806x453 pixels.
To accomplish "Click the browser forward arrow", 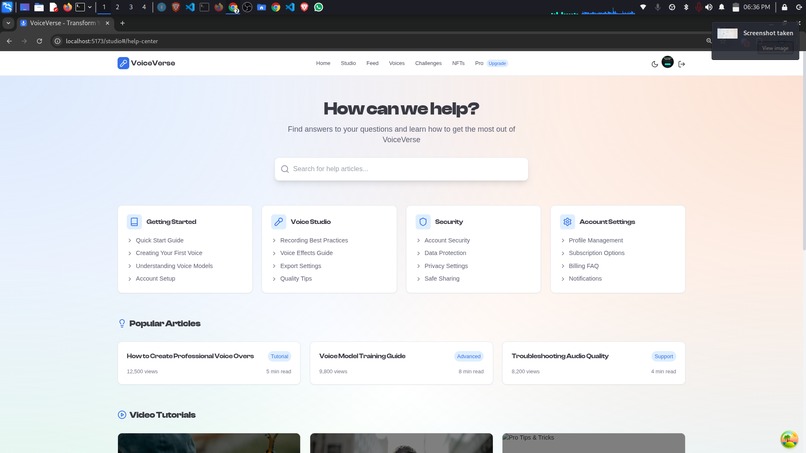I will (24, 41).
